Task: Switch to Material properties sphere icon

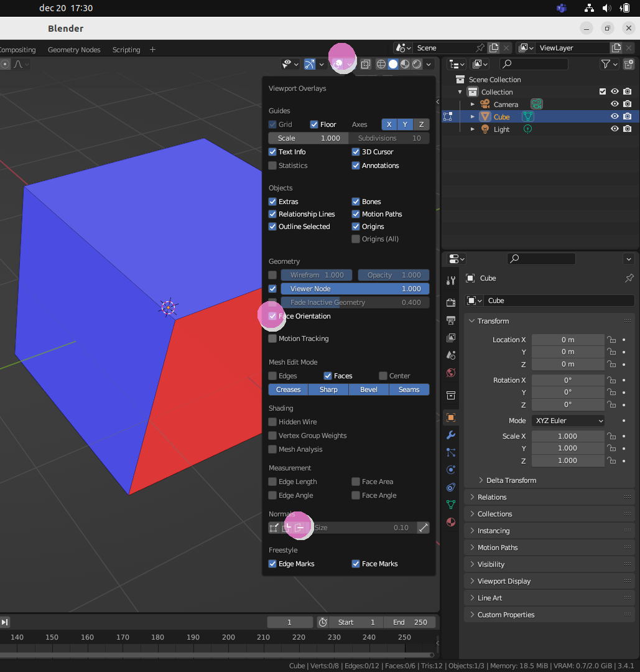Action: coord(450,522)
